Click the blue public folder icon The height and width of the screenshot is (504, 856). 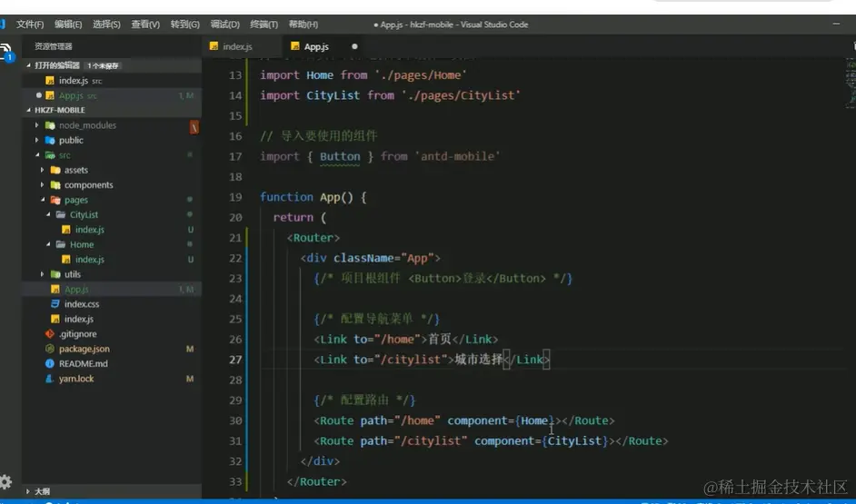(x=50, y=140)
